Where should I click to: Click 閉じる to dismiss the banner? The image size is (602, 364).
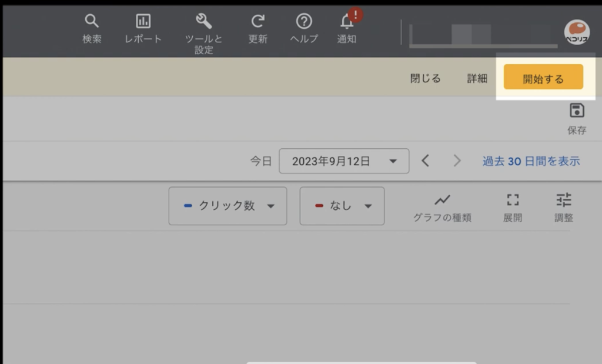pyautogui.click(x=425, y=78)
